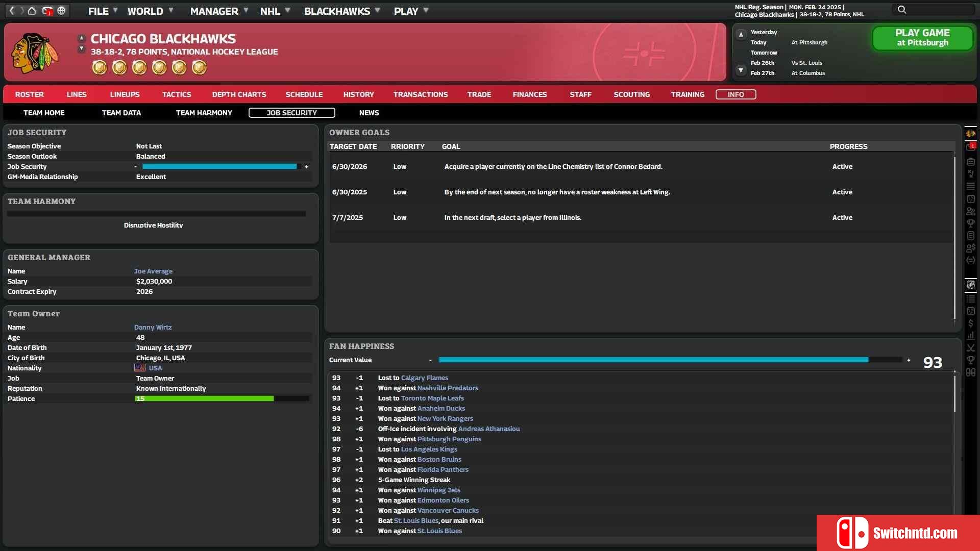Open the TRANSACTIONS tab
The image size is (980, 551).
tap(421, 94)
